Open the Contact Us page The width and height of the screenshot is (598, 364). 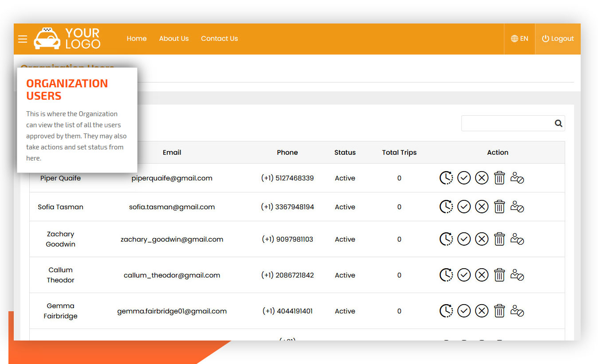pyautogui.click(x=220, y=39)
